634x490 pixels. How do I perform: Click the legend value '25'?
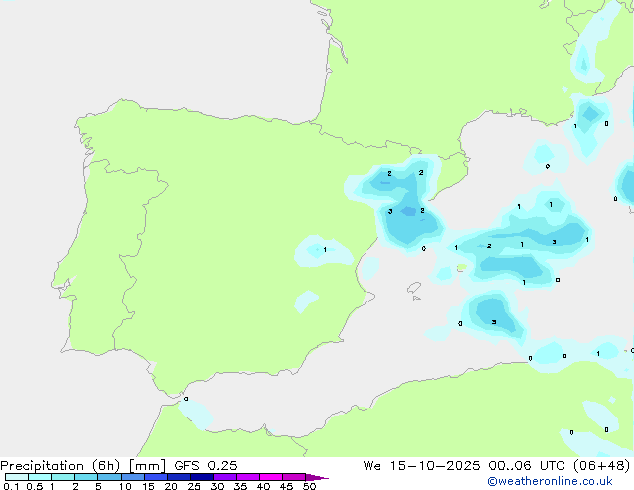(194, 486)
